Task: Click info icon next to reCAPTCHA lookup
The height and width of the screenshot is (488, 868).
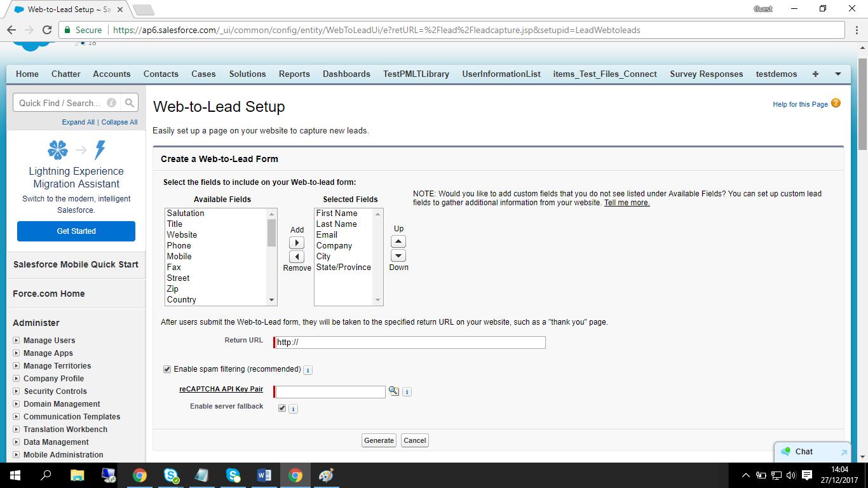Action: 407,391
